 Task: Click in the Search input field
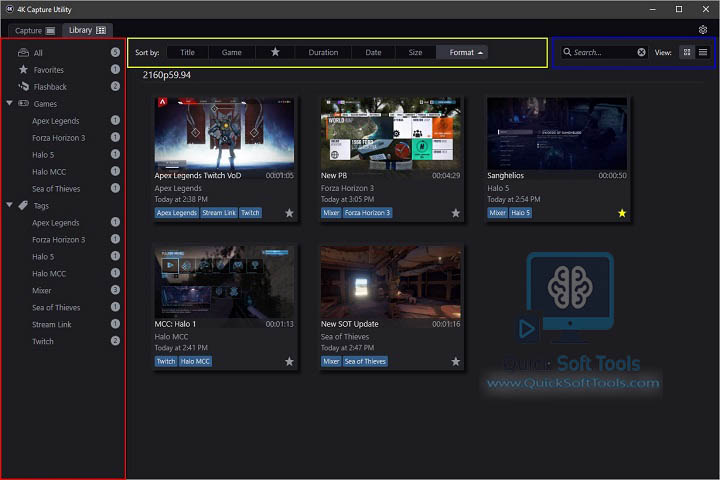(604, 52)
